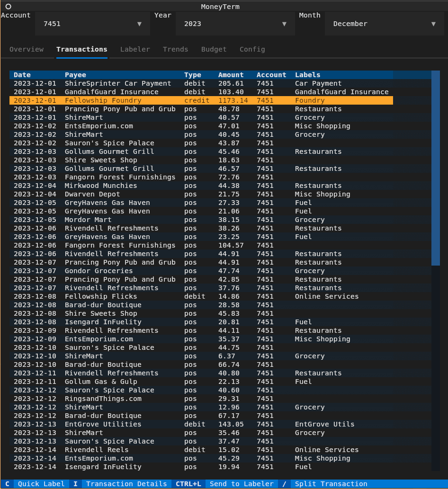Open the Config tab

click(252, 49)
